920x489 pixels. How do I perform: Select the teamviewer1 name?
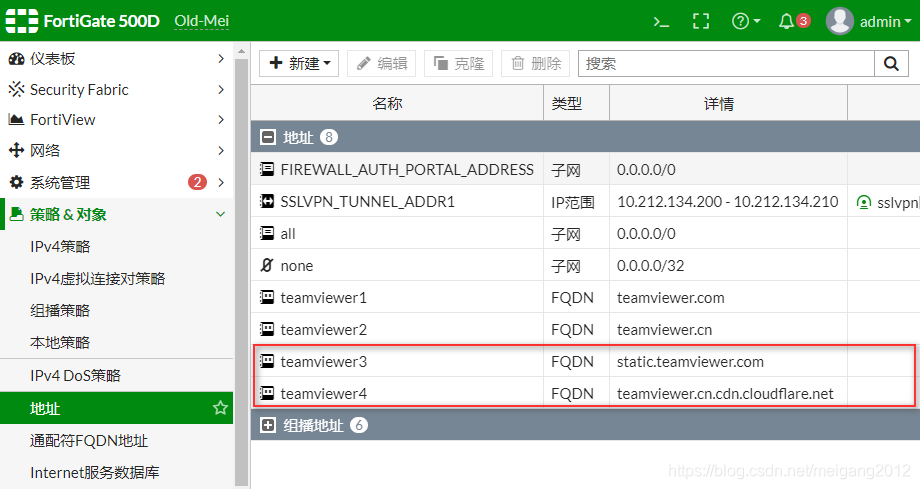point(323,298)
